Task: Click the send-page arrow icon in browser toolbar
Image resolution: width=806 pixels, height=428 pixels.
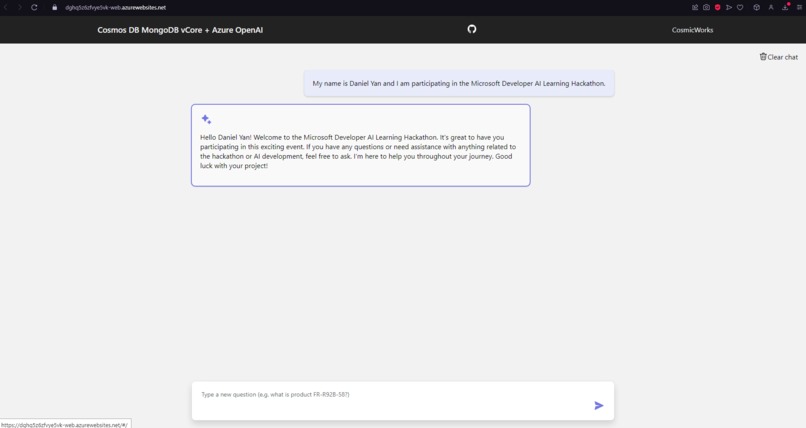Action: click(729, 7)
